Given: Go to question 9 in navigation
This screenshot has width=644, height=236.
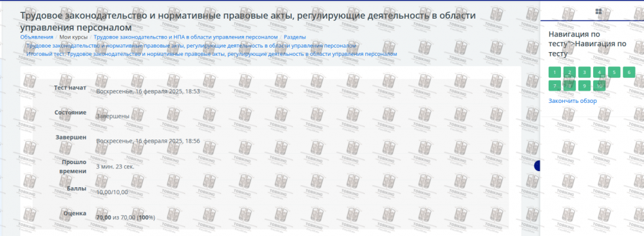Looking at the screenshot, I should tap(584, 86).
